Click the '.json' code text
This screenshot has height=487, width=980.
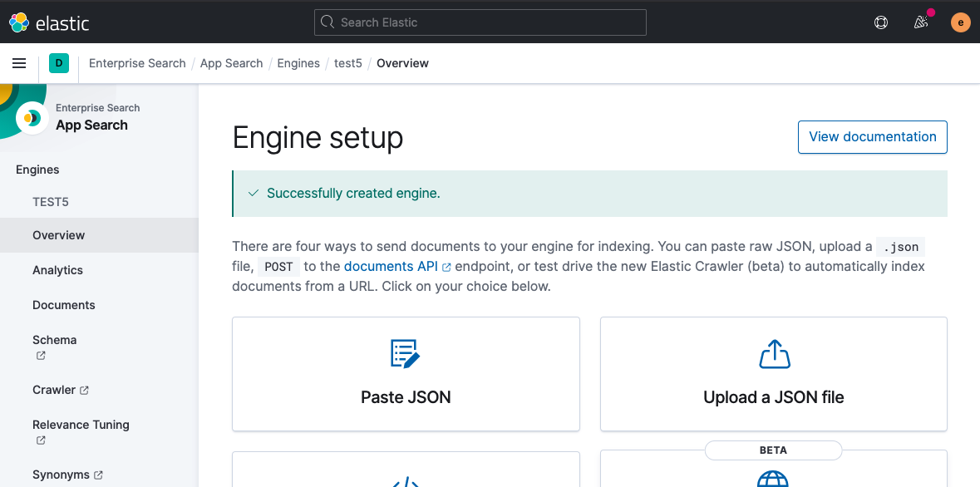[901, 247]
